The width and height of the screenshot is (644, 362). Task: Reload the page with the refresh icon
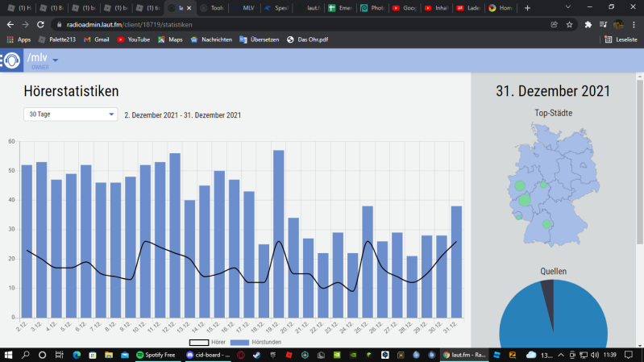[40, 25]
